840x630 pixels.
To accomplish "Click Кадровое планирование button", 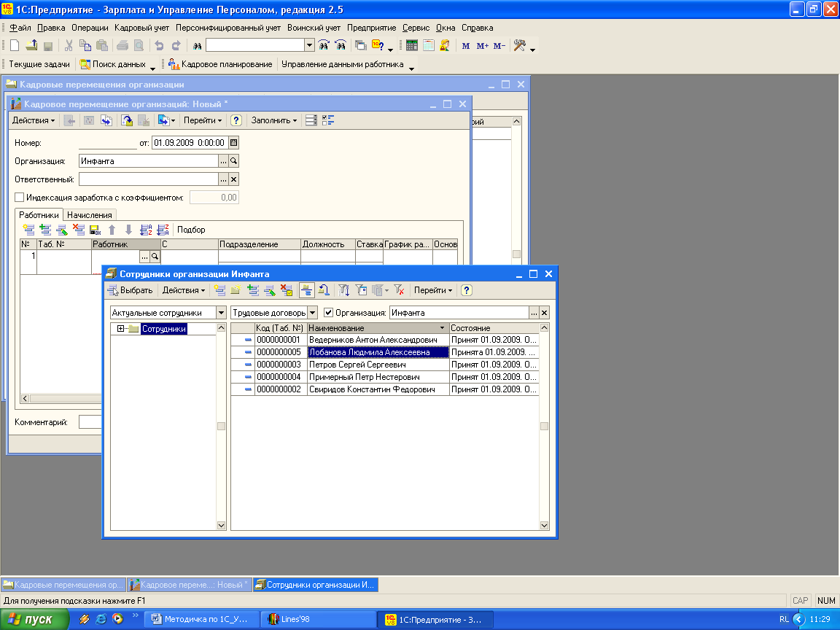I will 220,64.
